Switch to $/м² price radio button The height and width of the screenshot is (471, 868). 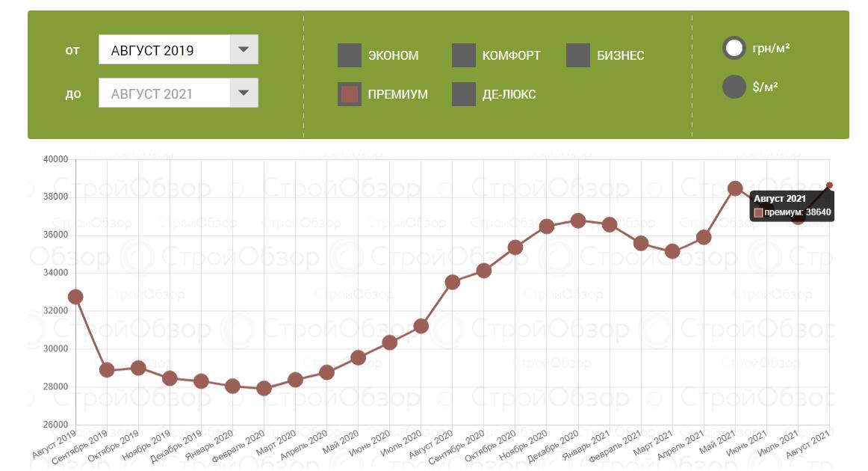734,87
